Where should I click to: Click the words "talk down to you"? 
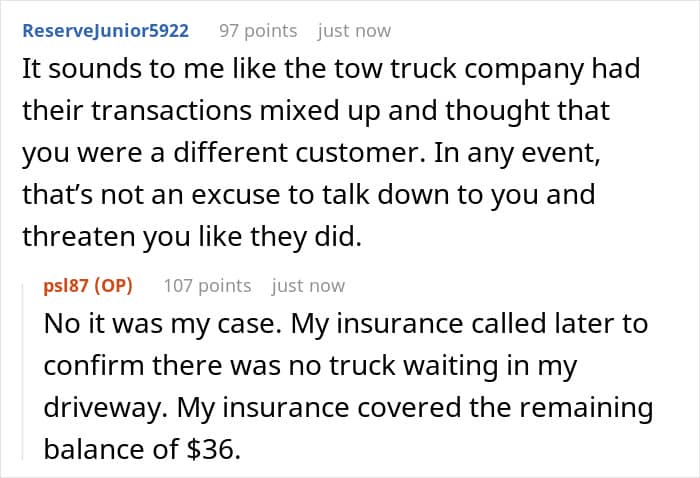tap(491, 194)
